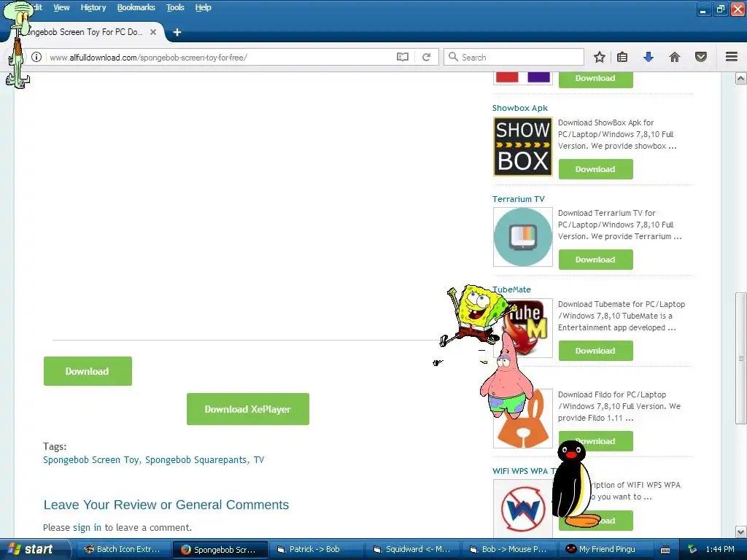Open the downloads arrow icon
This screenshot has height=560, width=747.
pos(648,57)
